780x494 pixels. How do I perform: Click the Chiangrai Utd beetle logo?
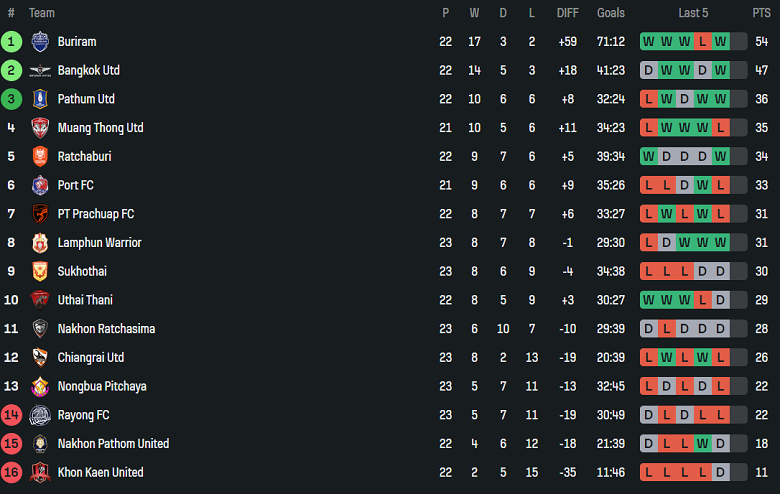[x=40, y=358]
